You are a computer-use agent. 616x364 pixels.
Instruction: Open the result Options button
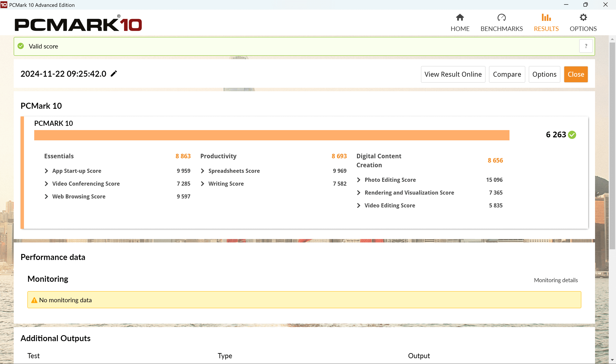click(x=544, y=74)
